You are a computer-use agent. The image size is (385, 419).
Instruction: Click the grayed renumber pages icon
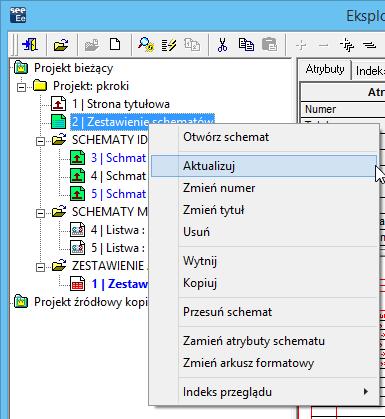192,45
